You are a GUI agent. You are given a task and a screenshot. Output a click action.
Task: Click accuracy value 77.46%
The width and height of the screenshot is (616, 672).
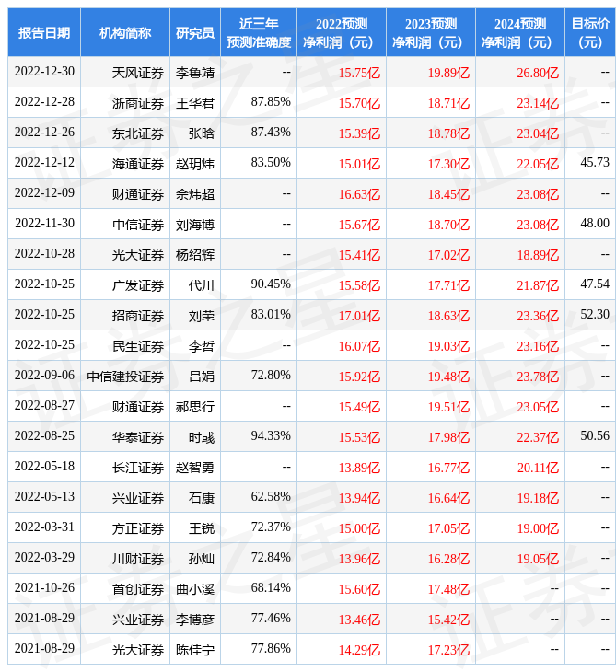[x=271, y=618]
